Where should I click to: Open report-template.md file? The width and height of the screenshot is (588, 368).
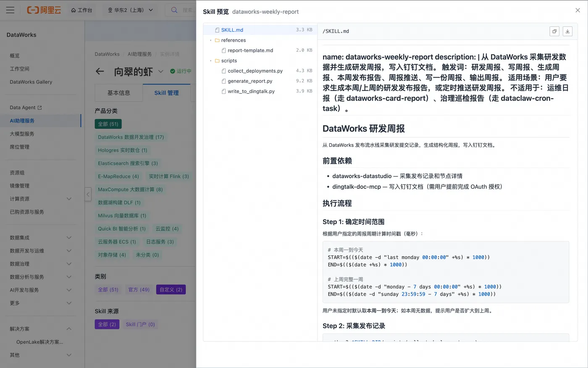pyautogui.click(x=250, y=50)
